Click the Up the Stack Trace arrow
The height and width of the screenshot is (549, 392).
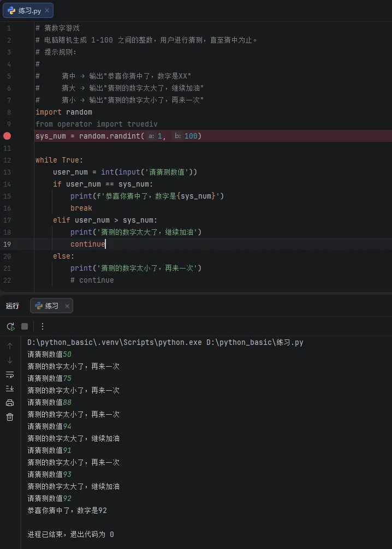click(10, 346)
